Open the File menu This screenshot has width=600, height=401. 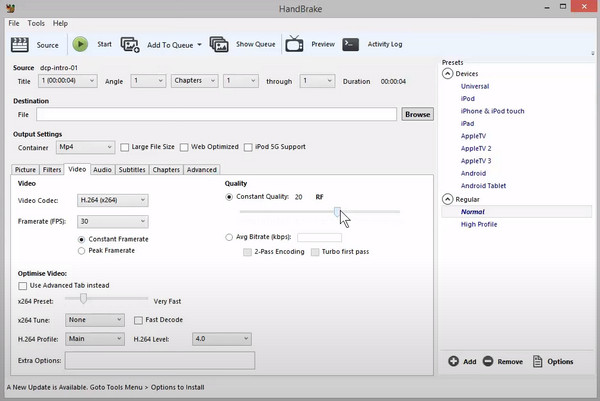[14, 23]
